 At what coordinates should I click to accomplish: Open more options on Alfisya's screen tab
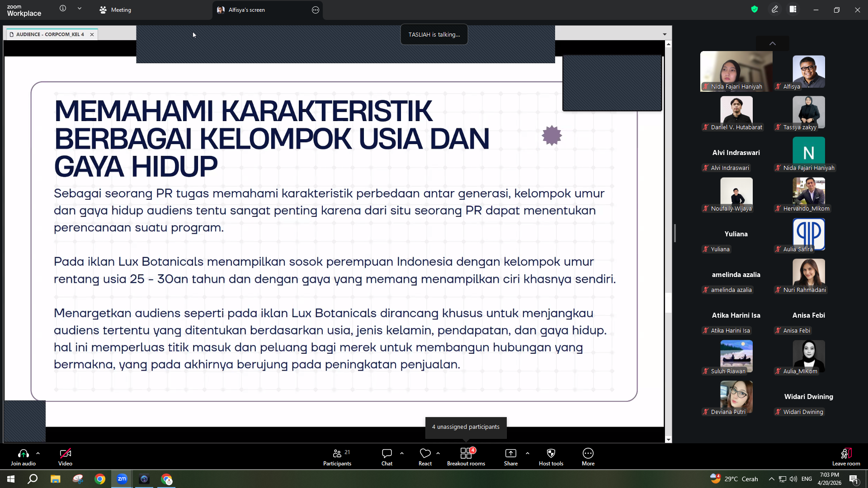coord(316,10)
